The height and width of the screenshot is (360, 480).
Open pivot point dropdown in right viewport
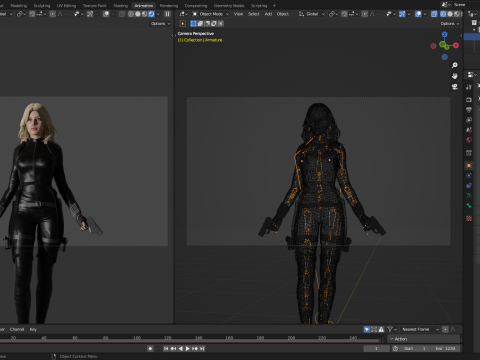click(333, 14)
